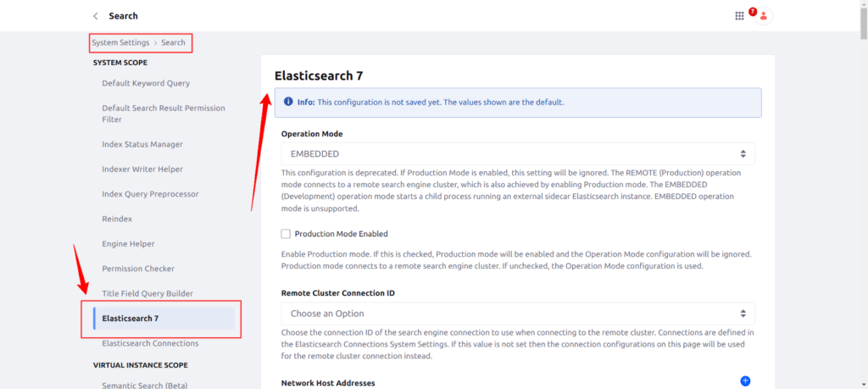This screenshot has width=868, height=389.
Task: Open Elasticsearch Connections settings
Action: 150,343
